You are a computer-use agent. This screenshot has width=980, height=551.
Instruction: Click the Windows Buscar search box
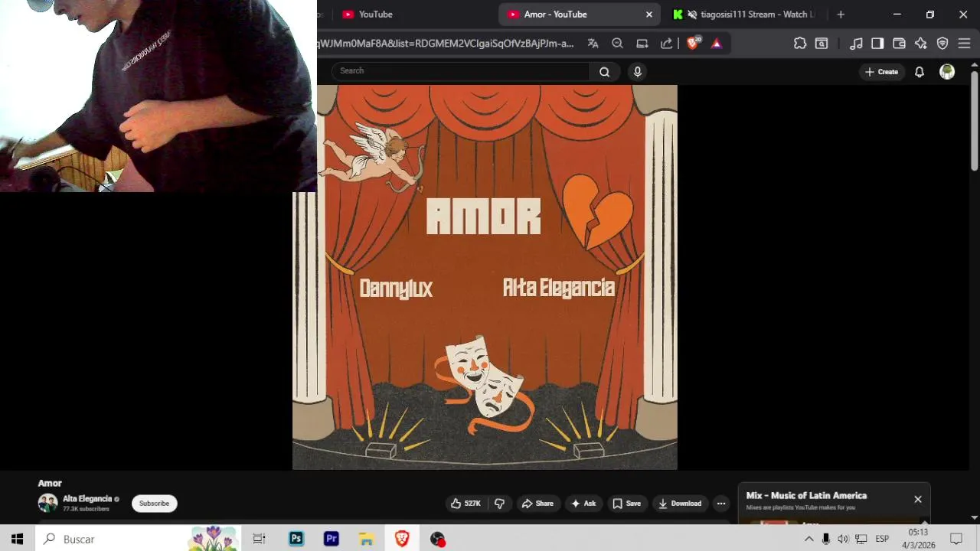click(x=138, y=539)
